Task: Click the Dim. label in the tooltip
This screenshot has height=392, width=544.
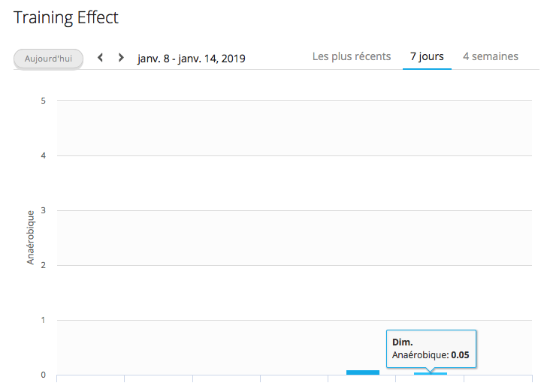Action: coord(403,342)
